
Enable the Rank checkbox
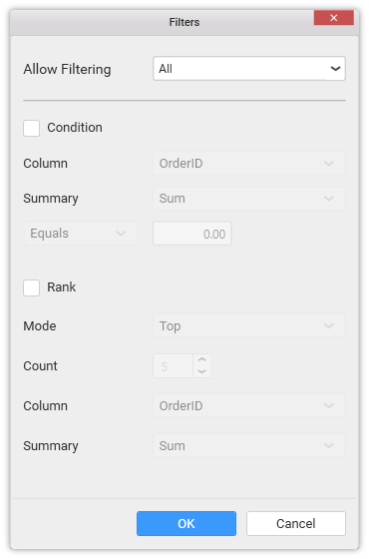pos(31,288)
